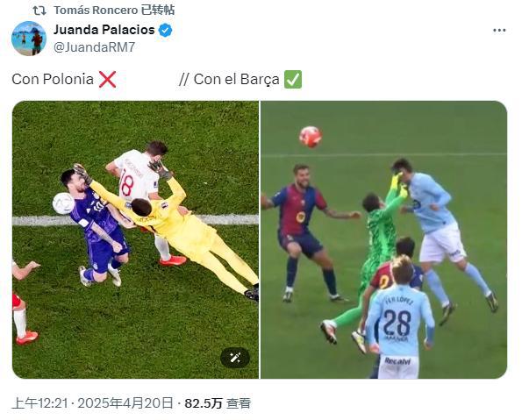Click the blue verified badge icon
This screenshot has width=522, height=420.
pos(165,30)
